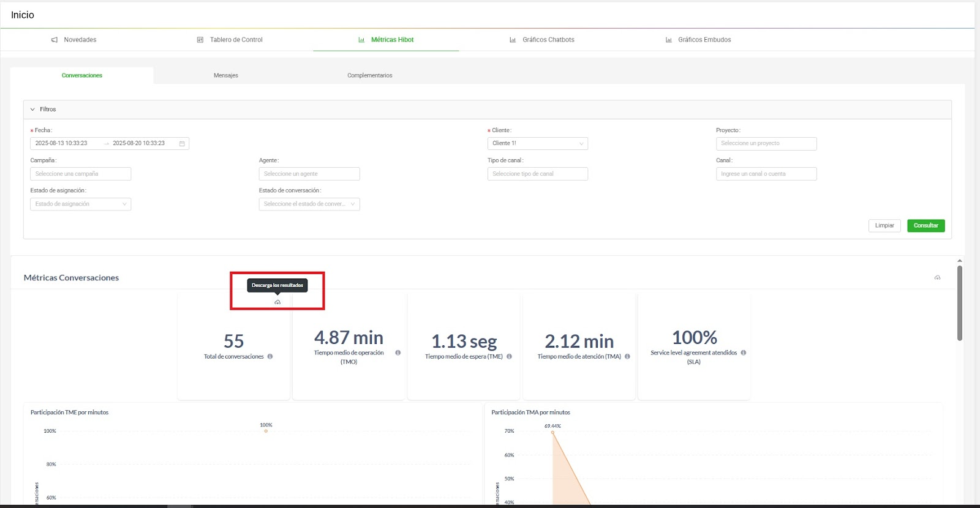
Task: Click the scrollbar up arrow of metrics panel
Action: 960,261
